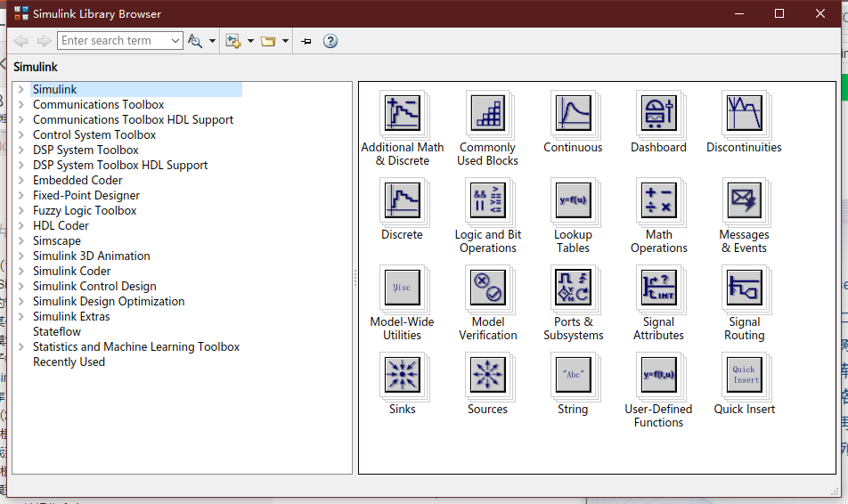This screenshot has width=848, height=504.
Task: Open the Messages & Events library
Action: point(744,202)
